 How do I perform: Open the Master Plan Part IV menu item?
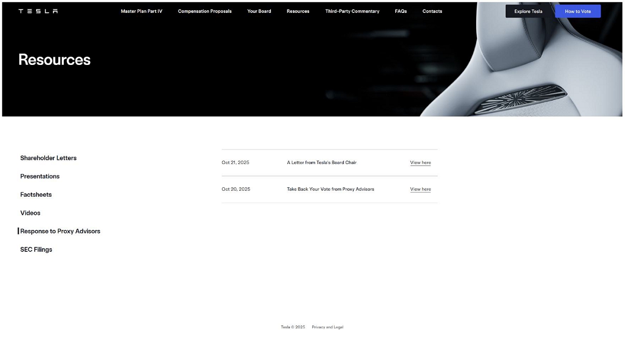tap(141, 11)
